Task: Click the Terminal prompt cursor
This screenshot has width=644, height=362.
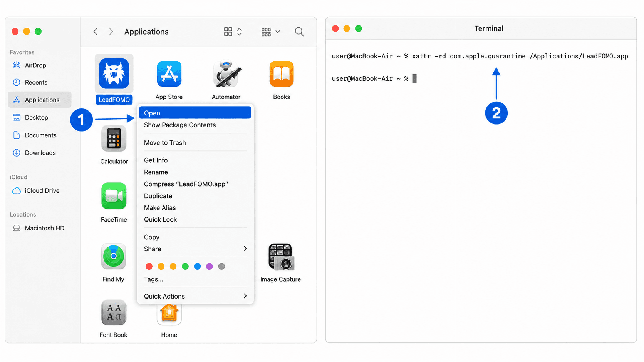Action: (414, 78)
